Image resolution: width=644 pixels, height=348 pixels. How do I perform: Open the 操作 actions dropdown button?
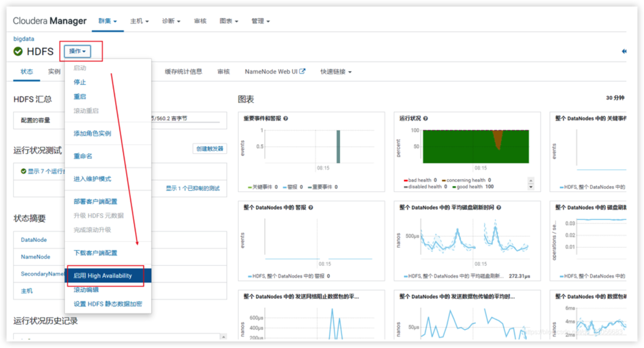click(x=77, y=50)
